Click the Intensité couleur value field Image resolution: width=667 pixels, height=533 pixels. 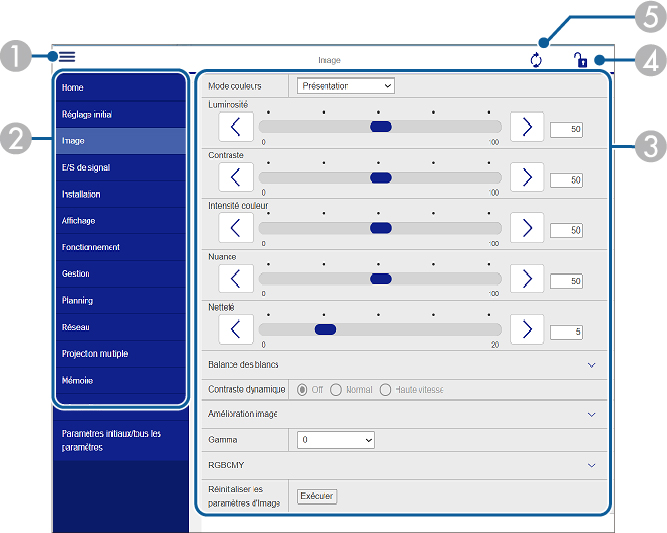pyautogui.click(x=566, y=230)
